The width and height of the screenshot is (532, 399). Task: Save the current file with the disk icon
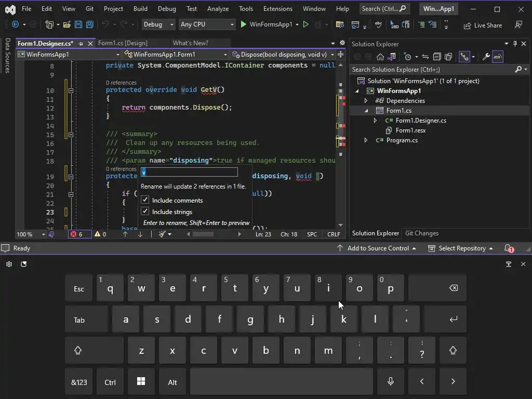point(78,24)
